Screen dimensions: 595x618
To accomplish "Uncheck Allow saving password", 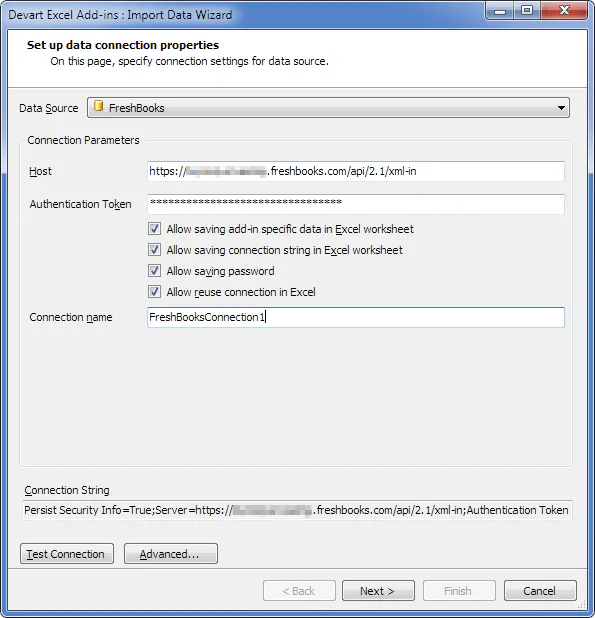I will click(x=154, y=271).
